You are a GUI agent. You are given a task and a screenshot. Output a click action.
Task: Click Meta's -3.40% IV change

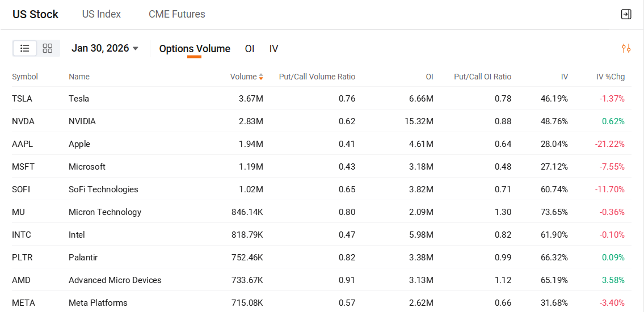612,303
